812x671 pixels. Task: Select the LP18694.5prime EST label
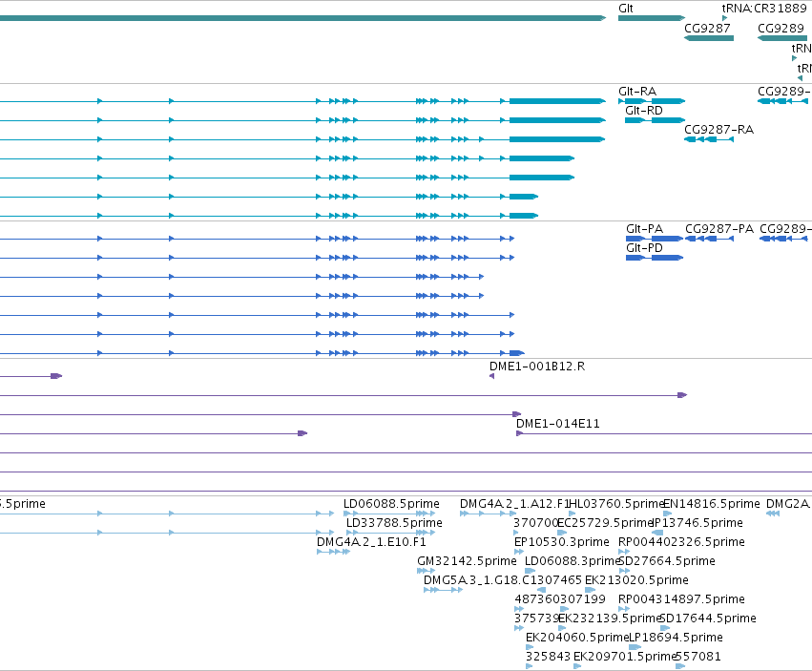click(x=676, y=638)
